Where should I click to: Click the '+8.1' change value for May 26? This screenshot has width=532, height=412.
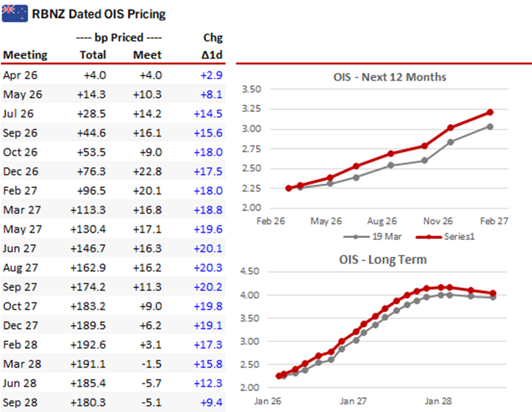click(x=211, y=94)
